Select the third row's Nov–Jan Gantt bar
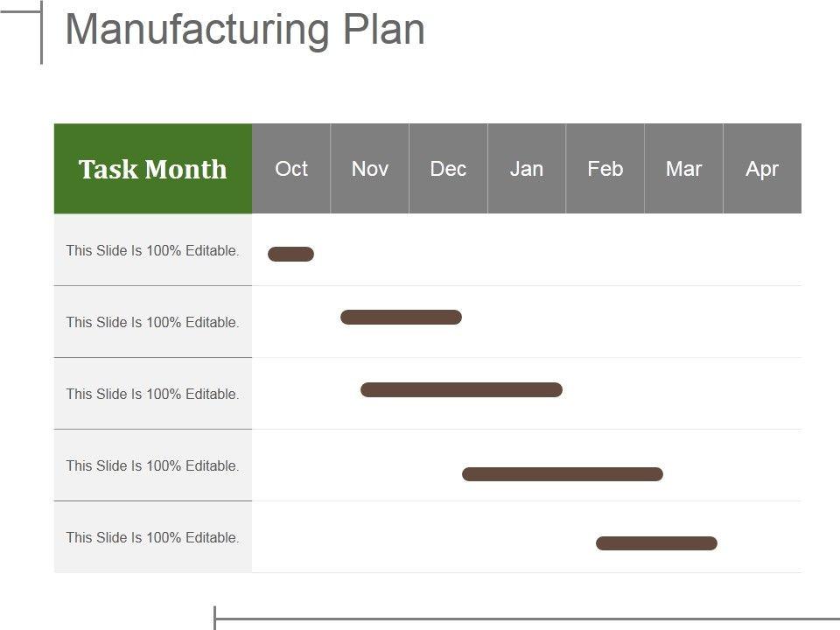The image size is (840, 630). pos(461,390)
